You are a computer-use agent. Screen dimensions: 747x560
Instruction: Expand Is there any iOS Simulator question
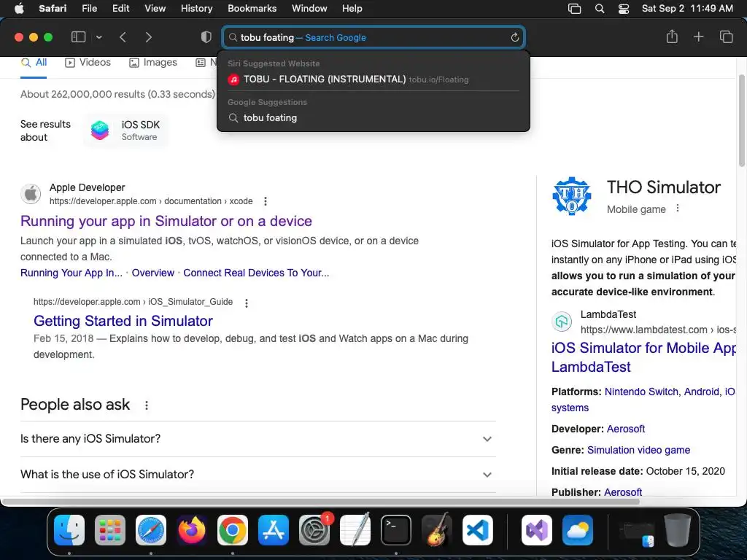(x=258, y=438)
